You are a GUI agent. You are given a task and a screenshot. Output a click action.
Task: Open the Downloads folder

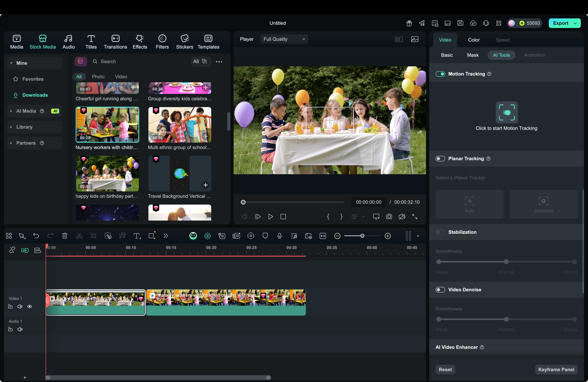(x=35, y=95)
